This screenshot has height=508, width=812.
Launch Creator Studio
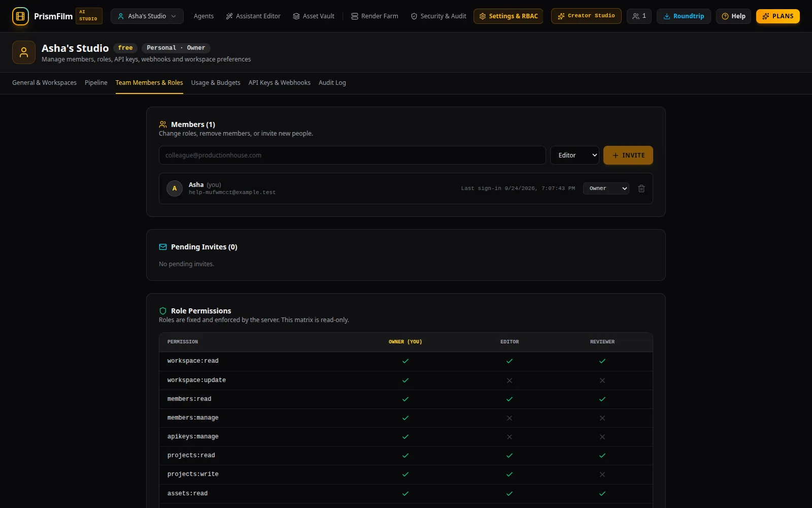click(586, 16)
